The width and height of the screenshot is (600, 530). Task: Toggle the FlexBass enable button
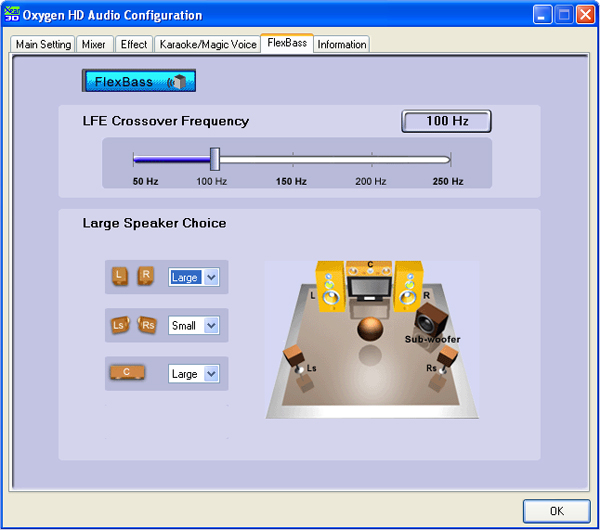[x=139, y=81]
